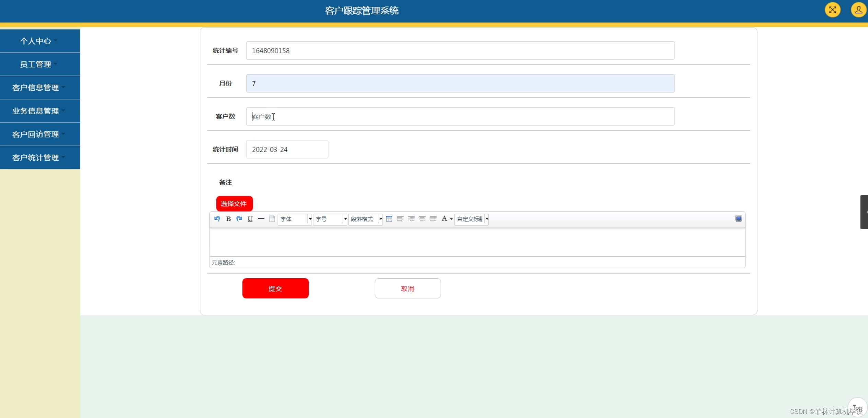Toggle justify alignment in editor
This screenshot has width=868, height=418.
tap(433, 219)
